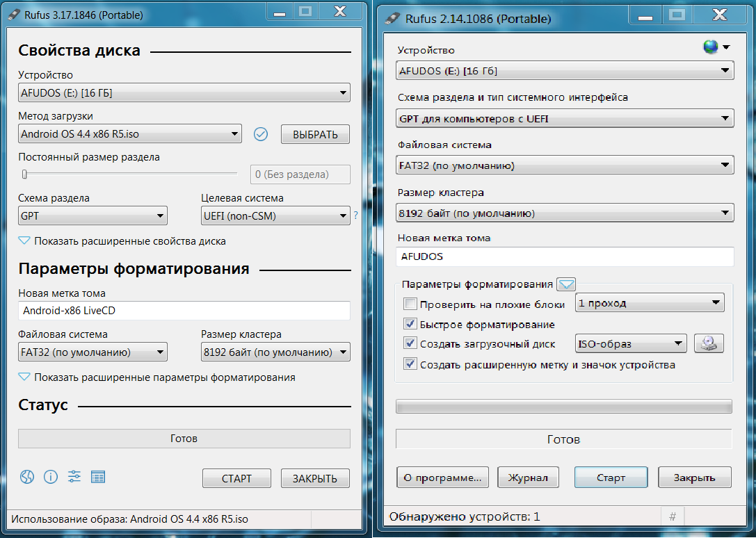
Task: Show the log icon in Rufus 3.17
Action: 98,477
